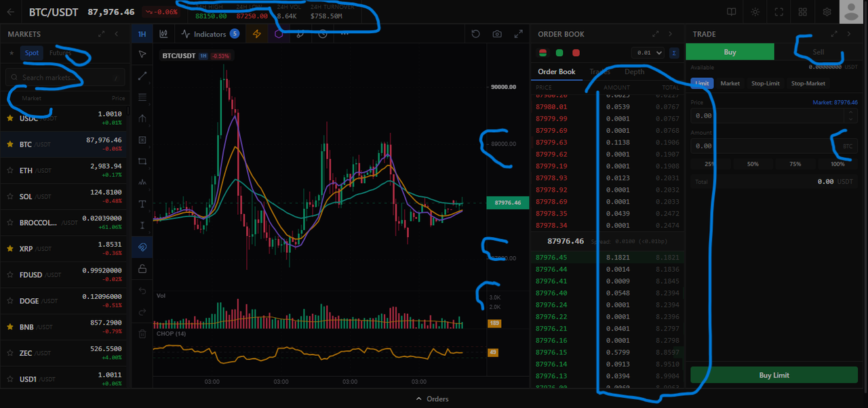Expand the Trade panel
868x408 pixels.
pos(834,34)
